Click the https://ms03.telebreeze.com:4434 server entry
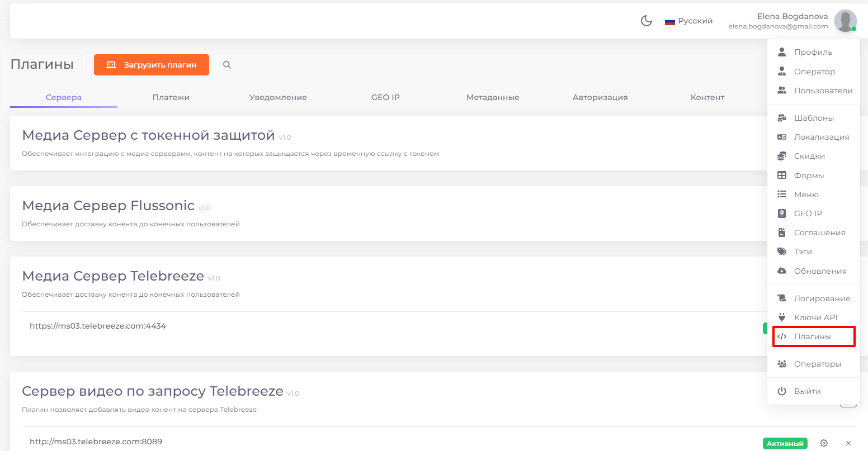 tap(98, 326)
